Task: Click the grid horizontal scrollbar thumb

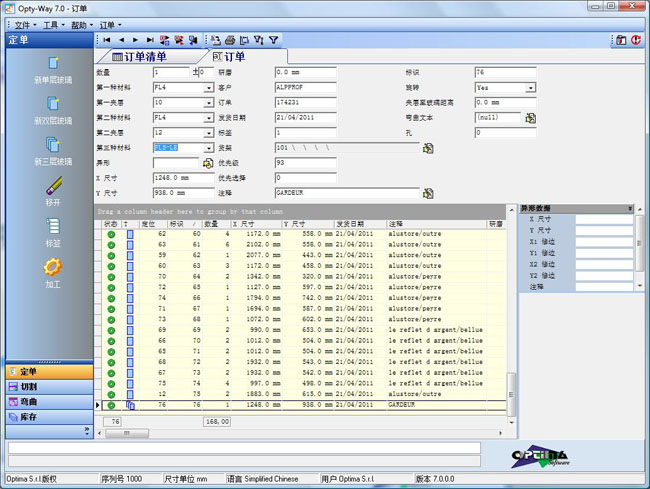Action: pyautogui.click(x=127, y=433)
